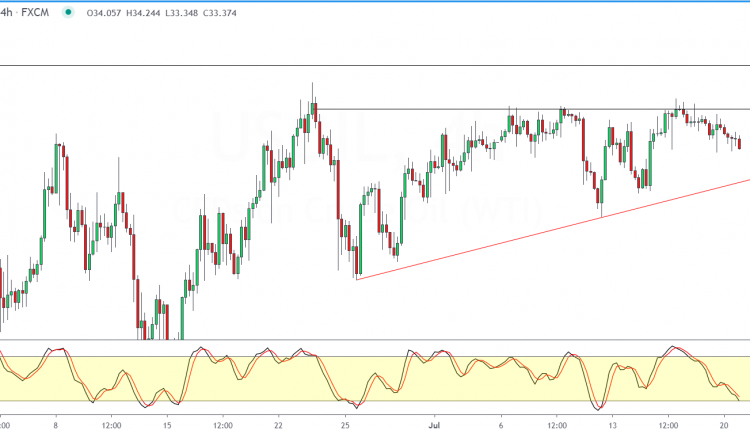Click the 25 date label on time axis
Screen dimensions: 750x430
(345, 425)
